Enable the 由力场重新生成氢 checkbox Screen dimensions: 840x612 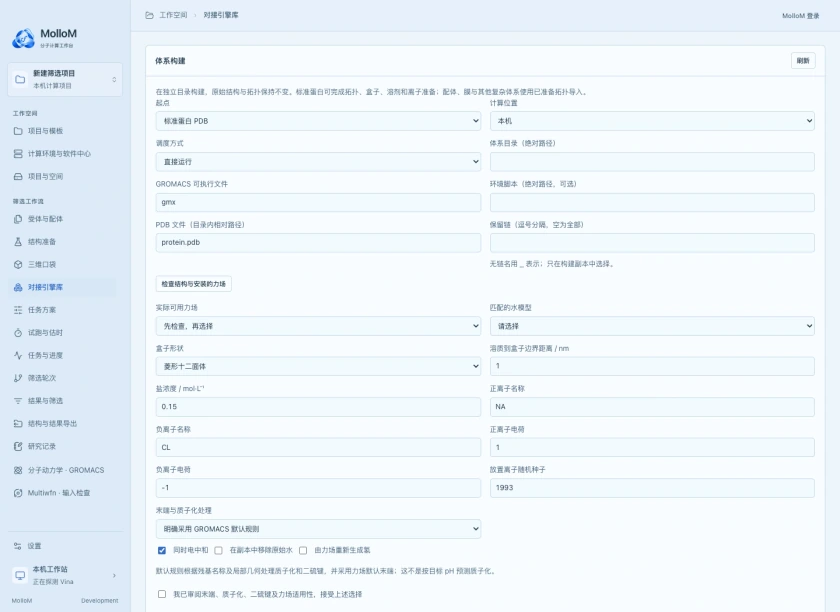pyautogui.click(x=303, y=550)
